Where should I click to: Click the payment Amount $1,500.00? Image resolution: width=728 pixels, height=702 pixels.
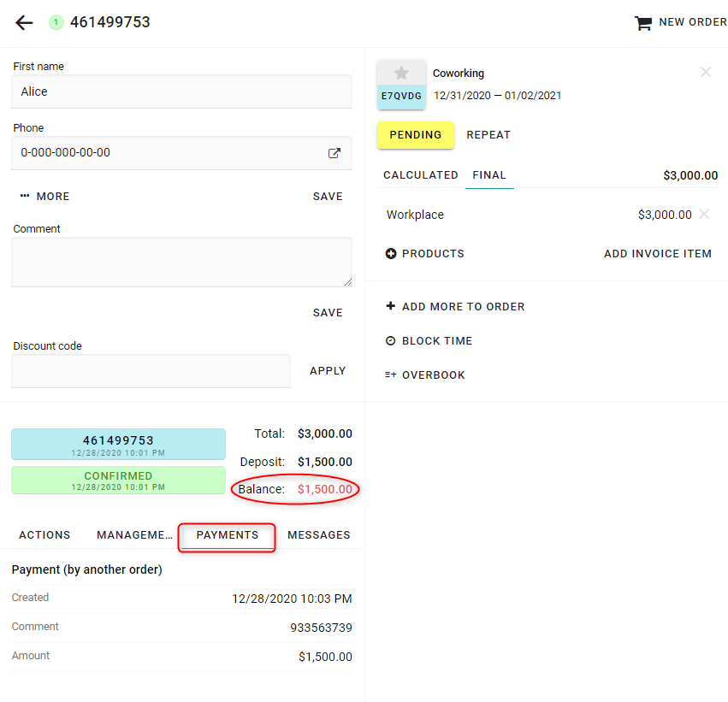(325, 657)
